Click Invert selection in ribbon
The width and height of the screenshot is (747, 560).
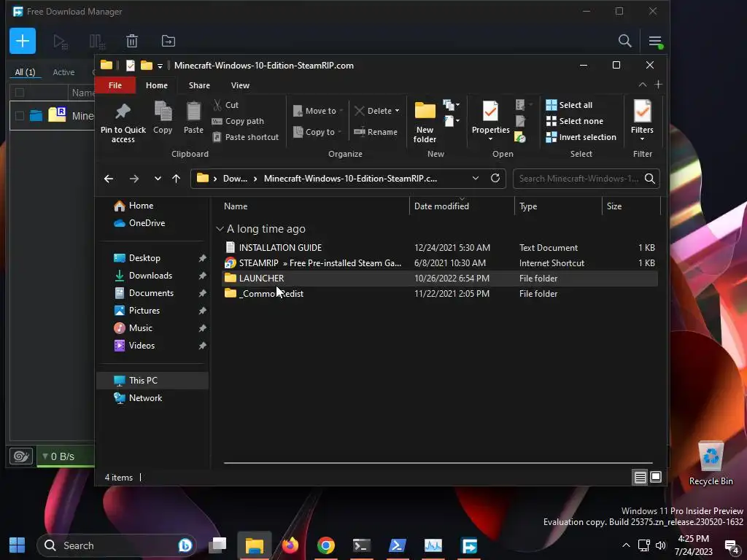pos(581,137)
